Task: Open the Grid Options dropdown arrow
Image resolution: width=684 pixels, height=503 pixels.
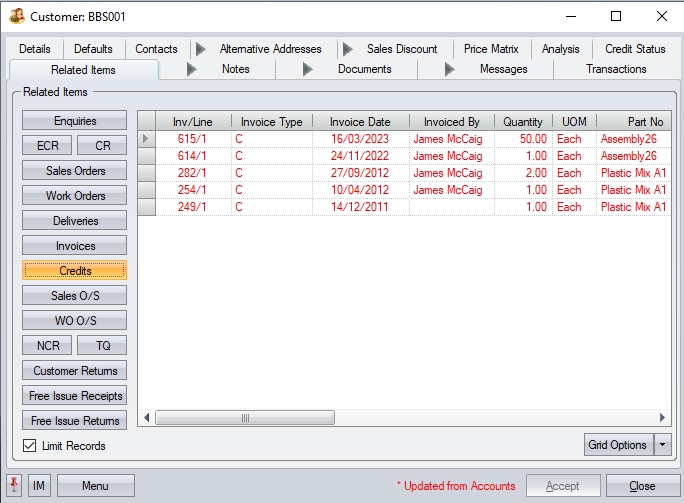Action: [x=662, y=445]
